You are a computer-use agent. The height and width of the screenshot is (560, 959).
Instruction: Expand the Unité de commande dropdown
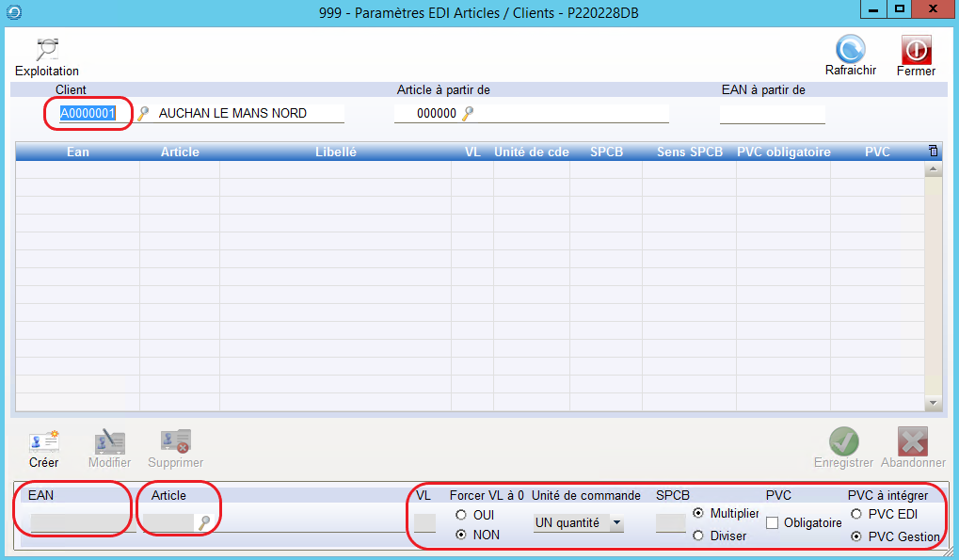[x=615, y=523]
